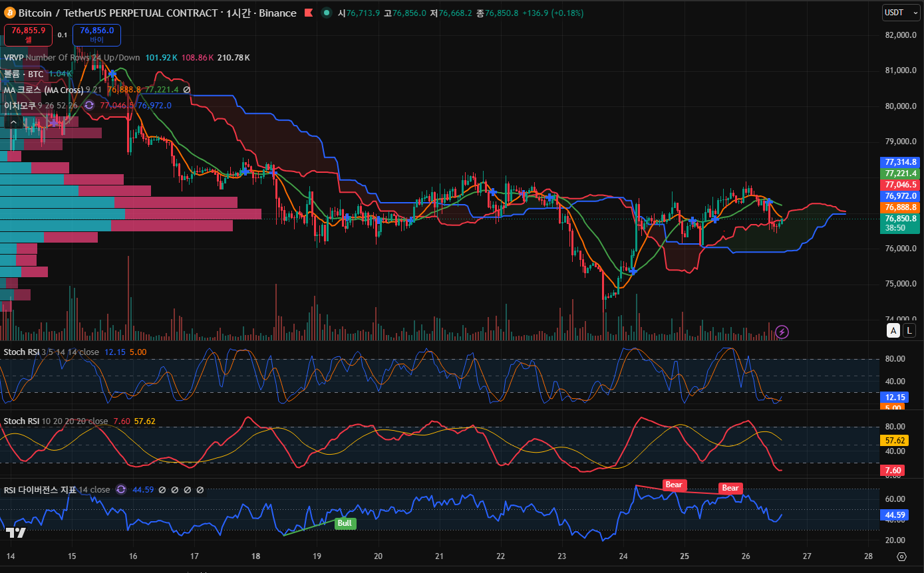Click the 1.04K volume value
Viewport: 924px width, 573px height.
[61, 74]
